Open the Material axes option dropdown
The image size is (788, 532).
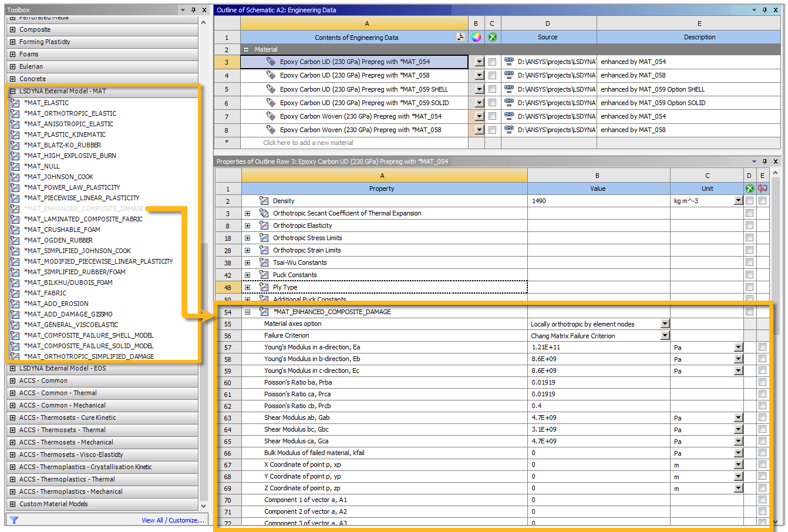(x=664, y=324)
